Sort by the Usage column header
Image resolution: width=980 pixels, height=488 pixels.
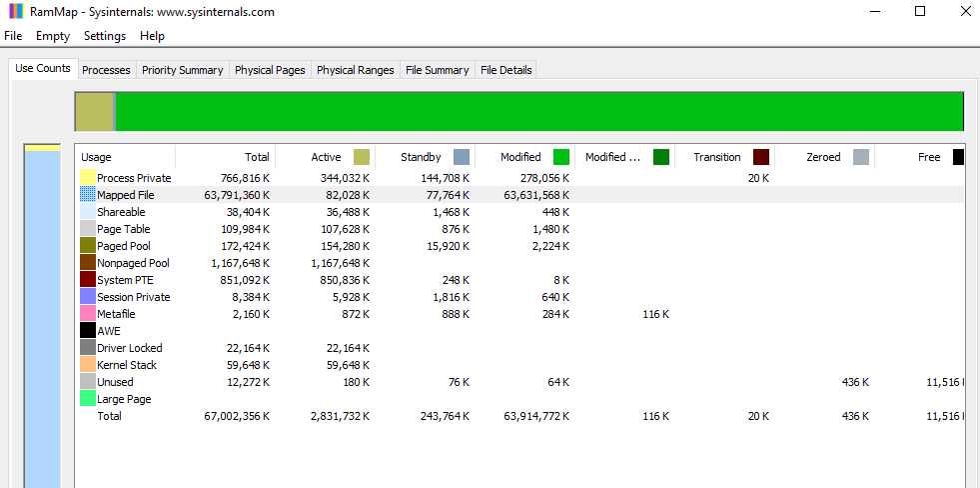click(x=125, y=157)
